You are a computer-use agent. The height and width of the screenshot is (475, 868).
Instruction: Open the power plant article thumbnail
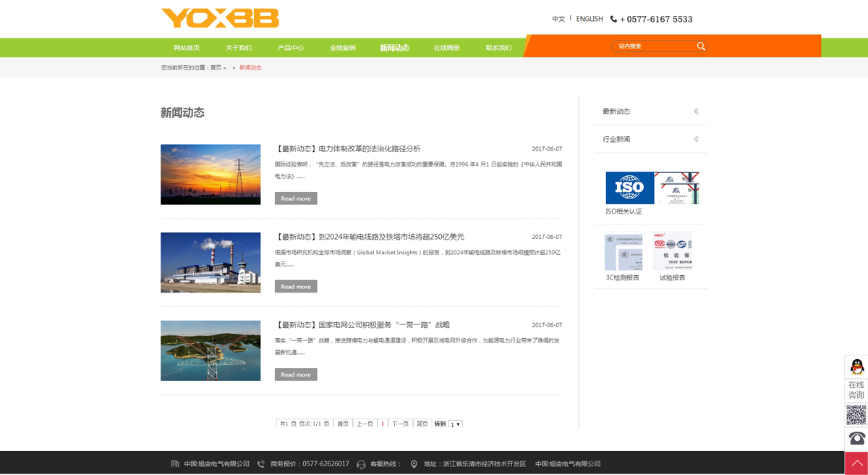[210, 262]
